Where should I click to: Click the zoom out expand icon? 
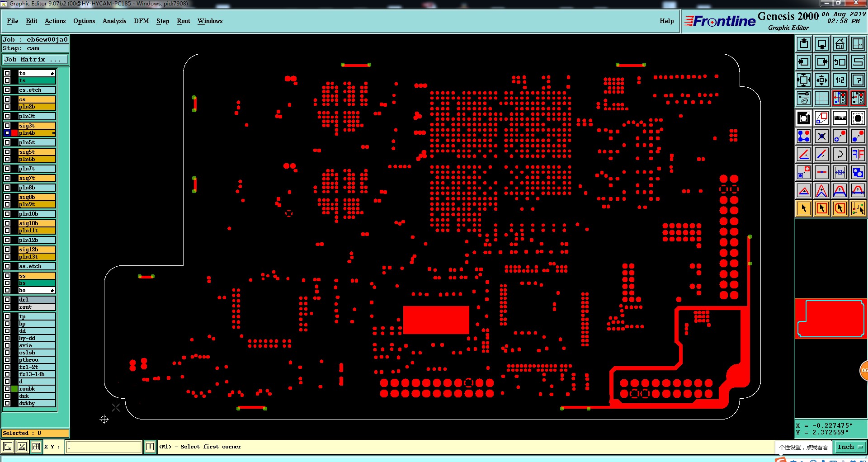tap(804, 80)
